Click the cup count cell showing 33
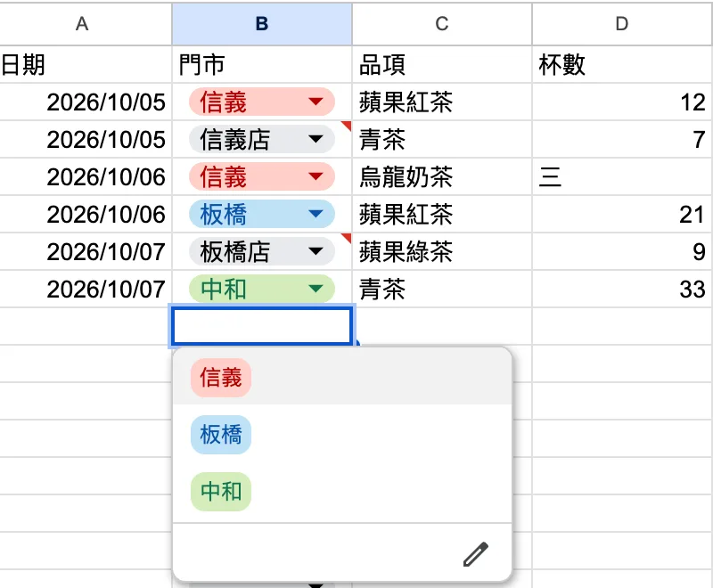 622,289
